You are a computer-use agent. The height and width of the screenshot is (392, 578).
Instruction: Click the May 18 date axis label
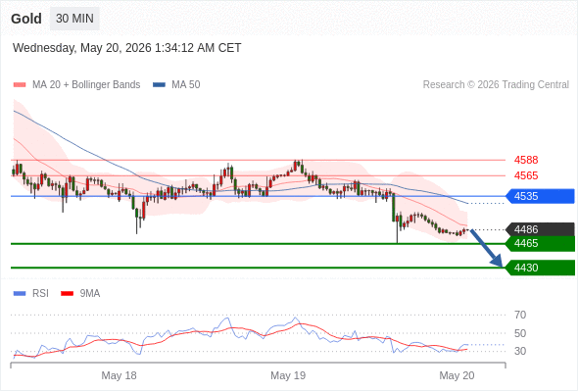pyautogui.click(x=119, y=375)
